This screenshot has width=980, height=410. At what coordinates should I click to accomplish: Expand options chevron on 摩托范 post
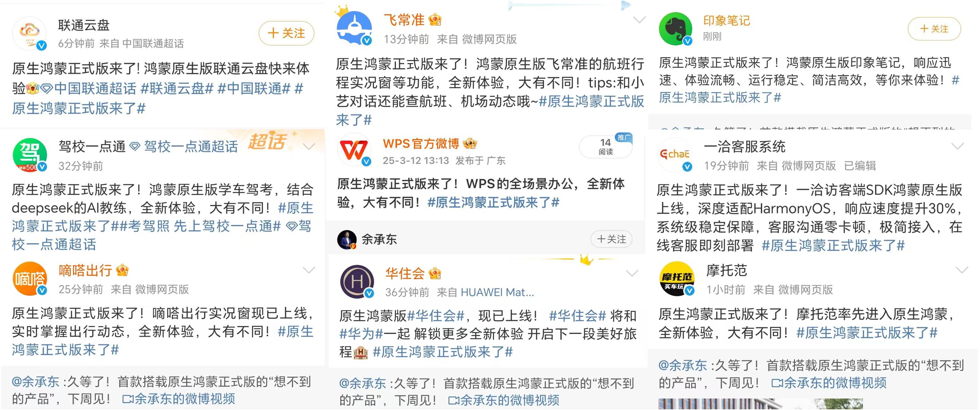click(x=962, y=270)
